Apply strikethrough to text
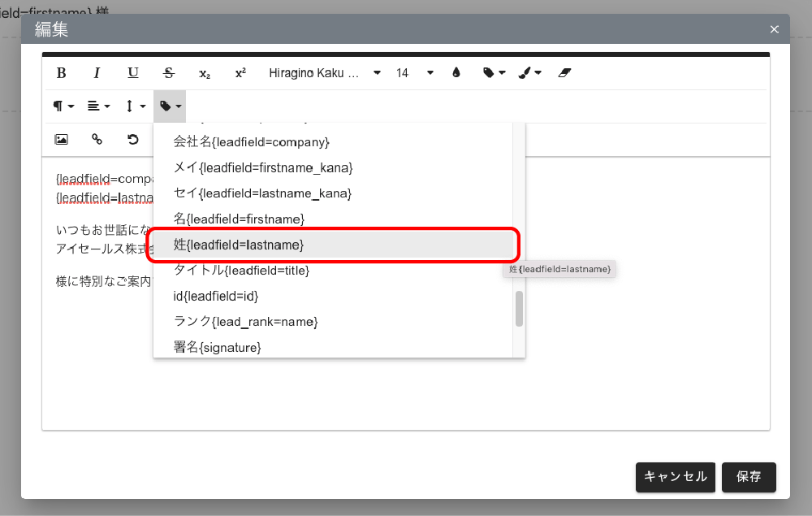The height and width of the screenshot is (516, 812). pyautogui.click(x=169, y=73)
